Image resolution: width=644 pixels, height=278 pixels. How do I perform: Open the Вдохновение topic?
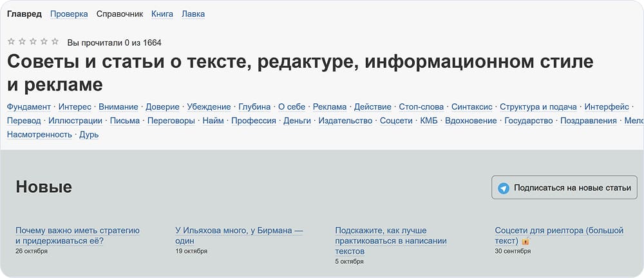[471, 121]
